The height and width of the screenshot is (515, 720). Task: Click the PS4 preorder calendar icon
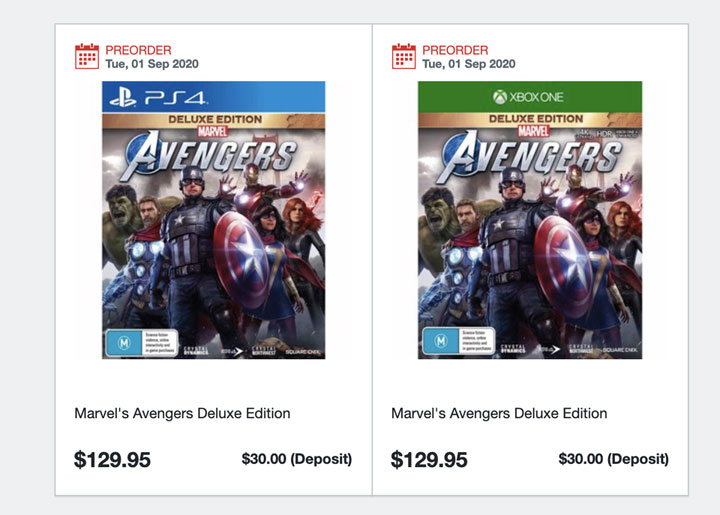click(x=87, y=56)
